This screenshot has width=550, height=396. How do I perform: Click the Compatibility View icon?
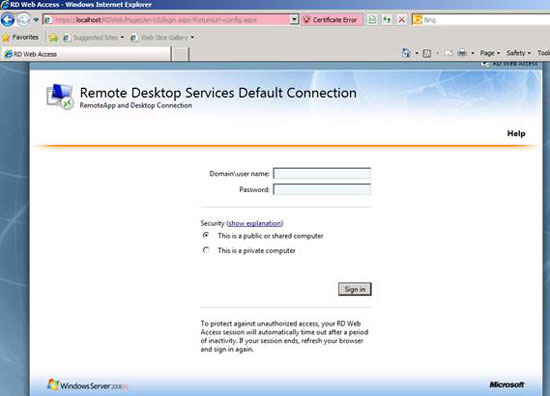click(372, 20)
